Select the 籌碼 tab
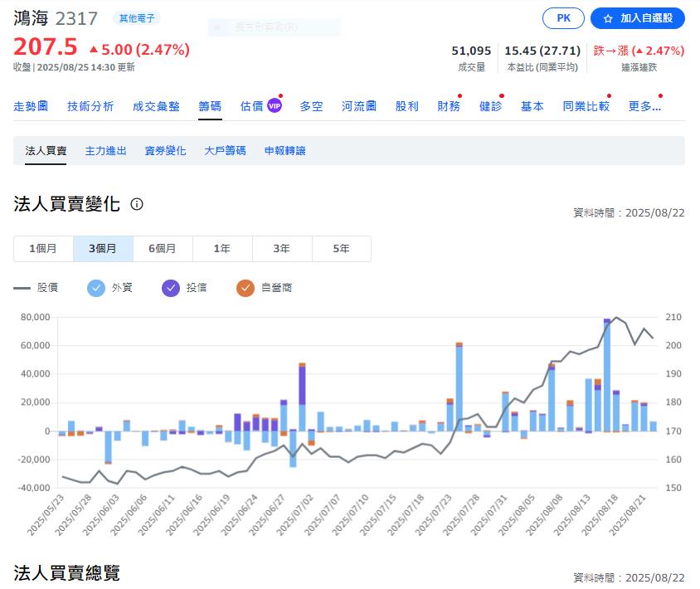This screenshot has width=700, height=589. click(210, 106)
